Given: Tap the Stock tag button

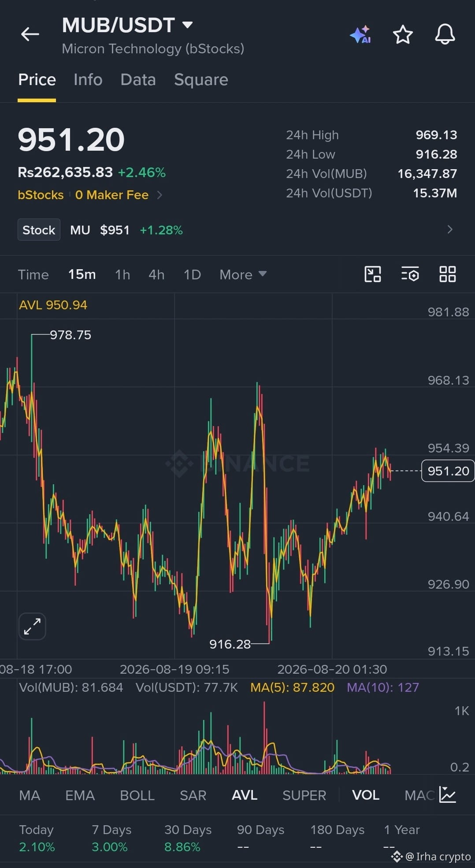Looking at the screenshot, I should pyautogui.click(x=39, y=230).
